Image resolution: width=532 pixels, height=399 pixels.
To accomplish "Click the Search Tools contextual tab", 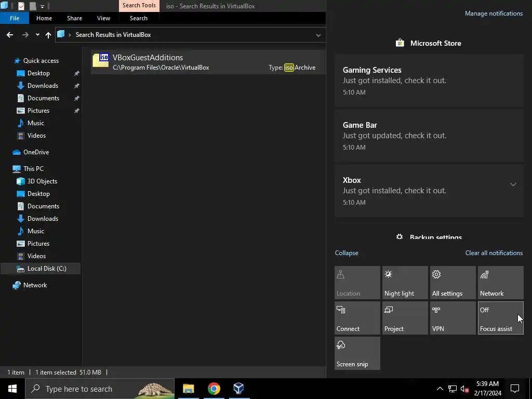I will click(x=139, y=5).
